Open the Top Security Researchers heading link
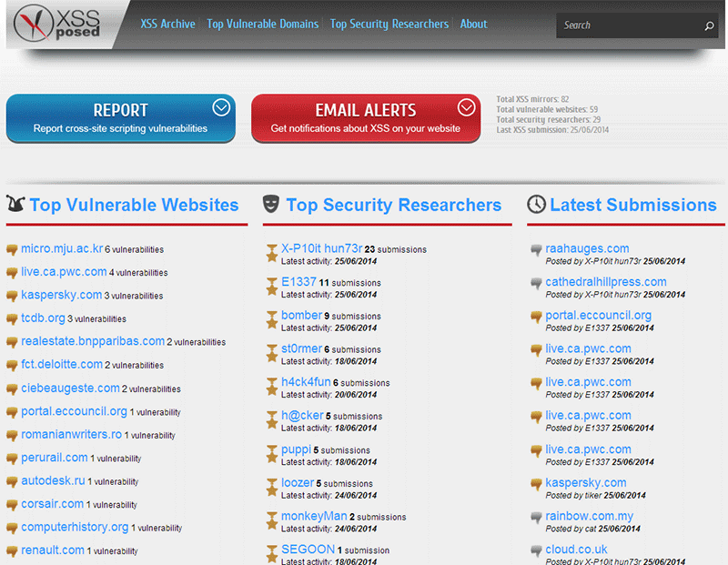The image size is (728, 565). (394, 205)
